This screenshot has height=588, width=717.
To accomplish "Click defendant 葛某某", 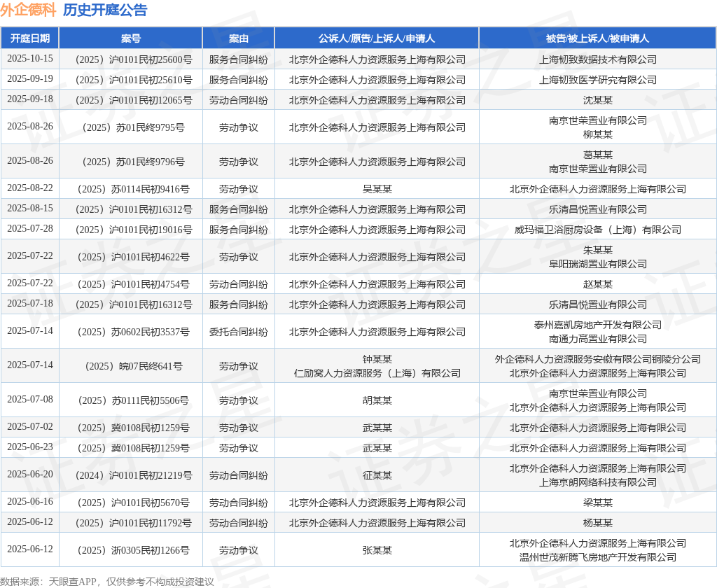I will [598, 155].
